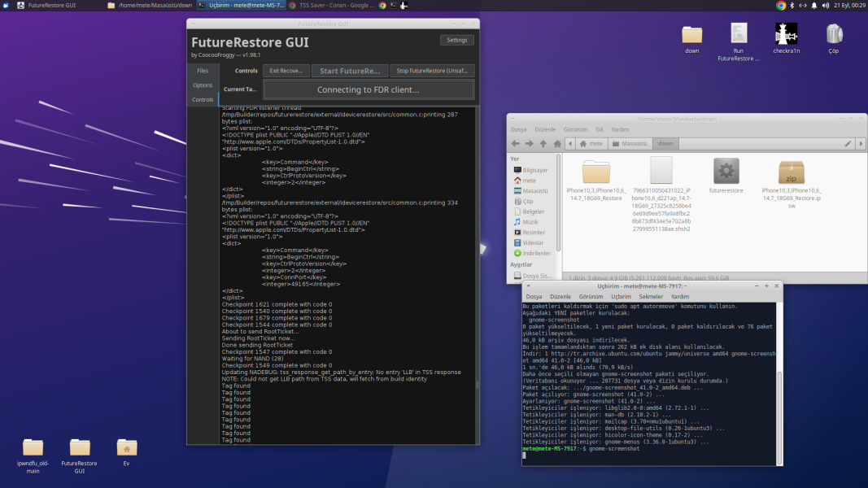Click the edit path pencil icon
Screen dimensions: 868x488
point(848,144)
